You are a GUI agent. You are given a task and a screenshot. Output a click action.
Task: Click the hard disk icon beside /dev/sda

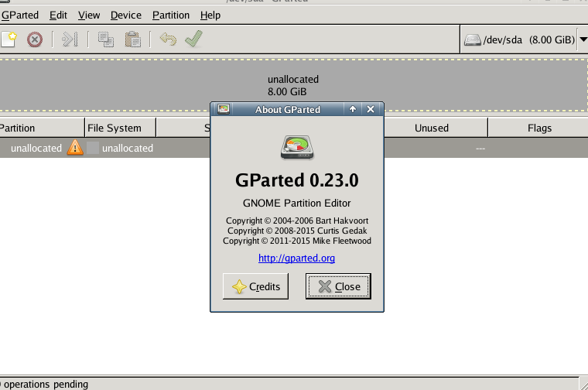473,39
